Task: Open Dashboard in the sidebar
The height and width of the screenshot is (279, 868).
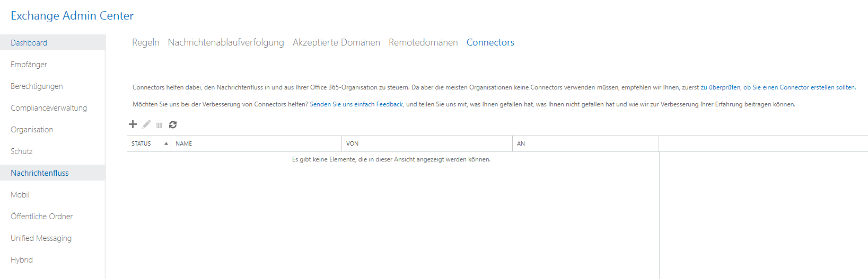Action: (x=29, y=43)
